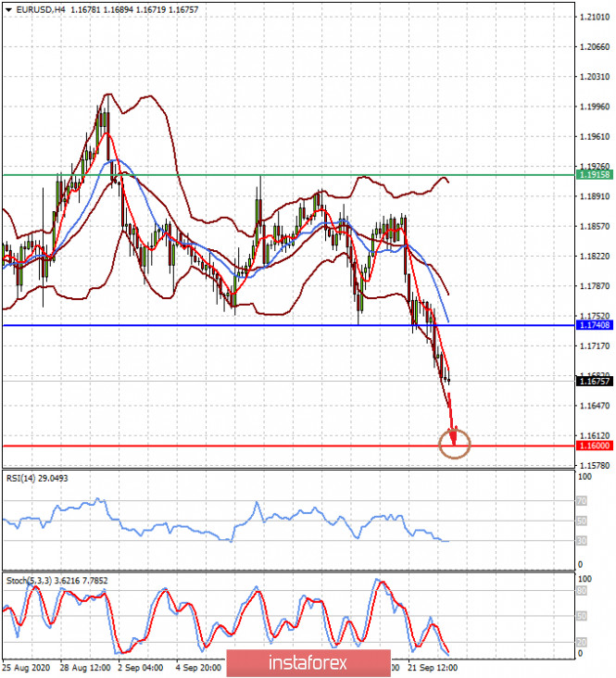Viewport: 616px width, 678px height.
Task: Click the 2 Sep 04:00 date label
Action: point(143,667)
